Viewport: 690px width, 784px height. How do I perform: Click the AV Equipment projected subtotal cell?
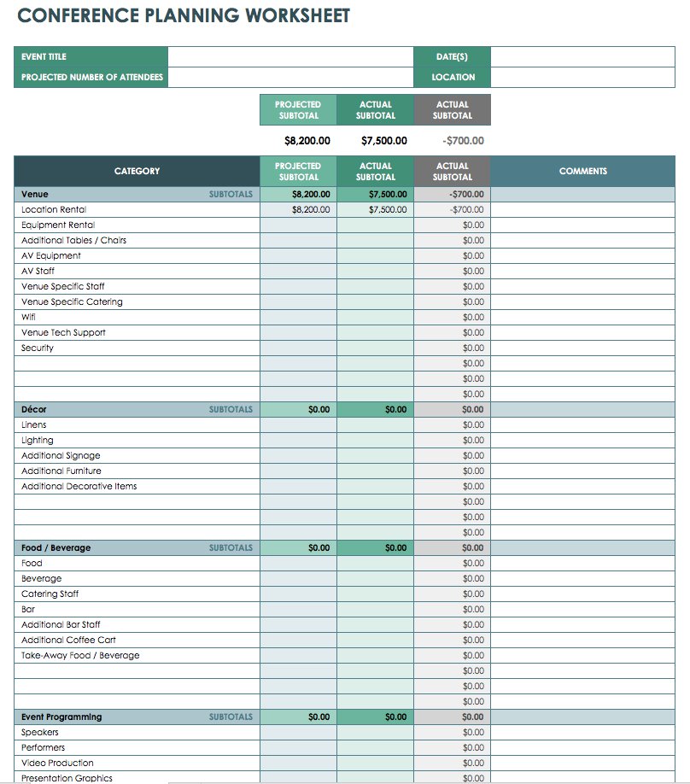[x=299, y=255]
